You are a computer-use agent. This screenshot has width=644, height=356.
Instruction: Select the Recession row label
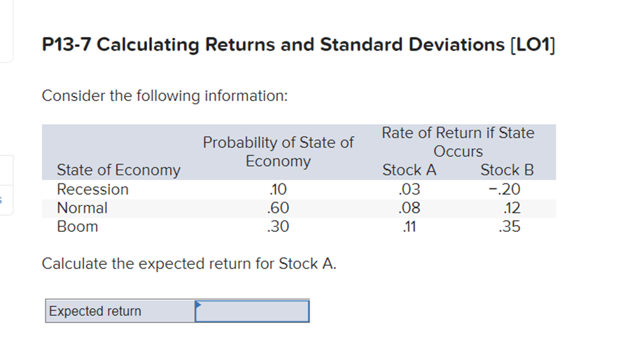pos(93,189)
